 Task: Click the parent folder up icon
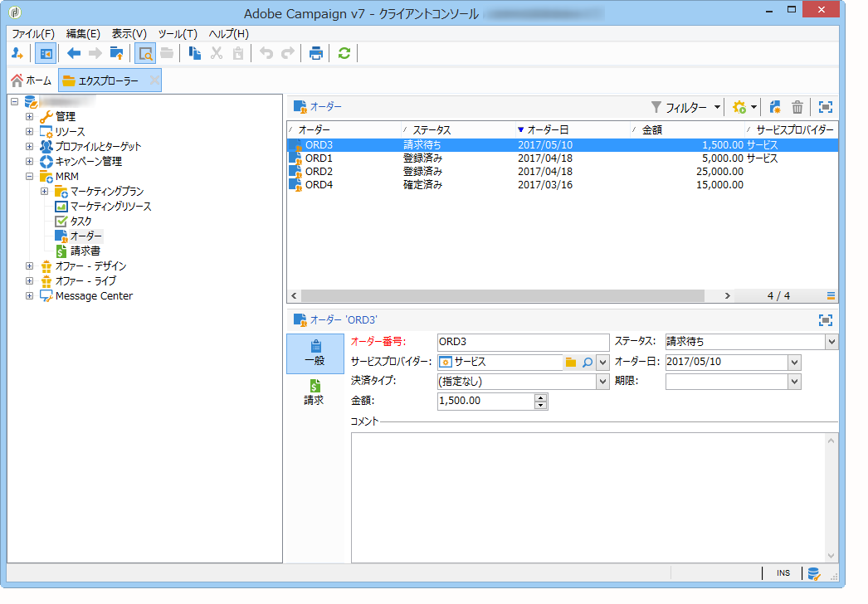117,54
